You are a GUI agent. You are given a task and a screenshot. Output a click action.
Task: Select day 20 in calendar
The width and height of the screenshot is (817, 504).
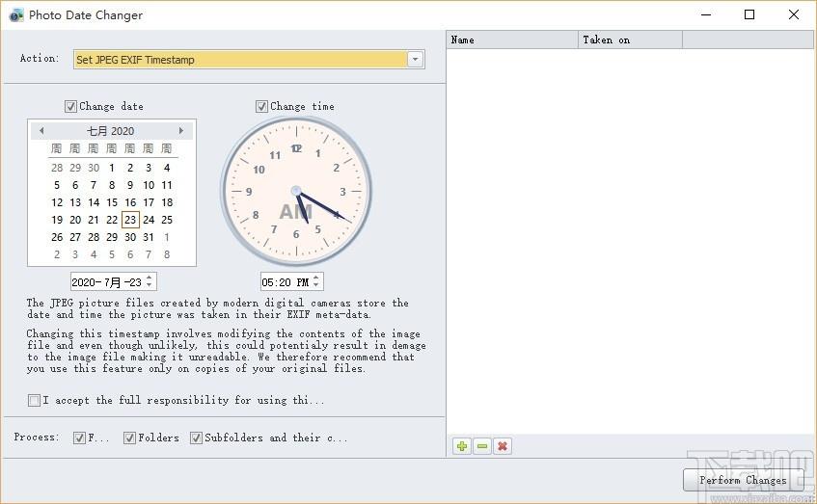[x=75, y=220]
